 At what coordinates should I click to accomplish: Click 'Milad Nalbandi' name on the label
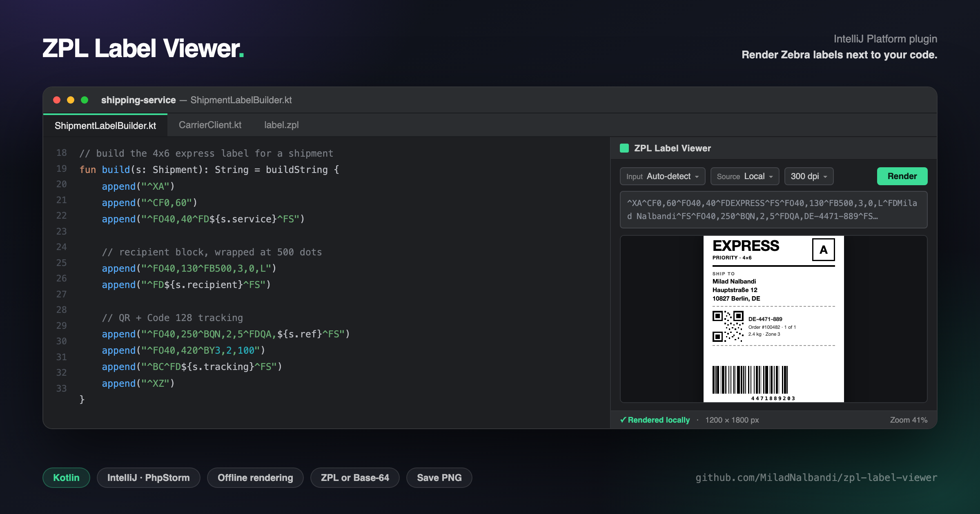click(x=734, y=281)
